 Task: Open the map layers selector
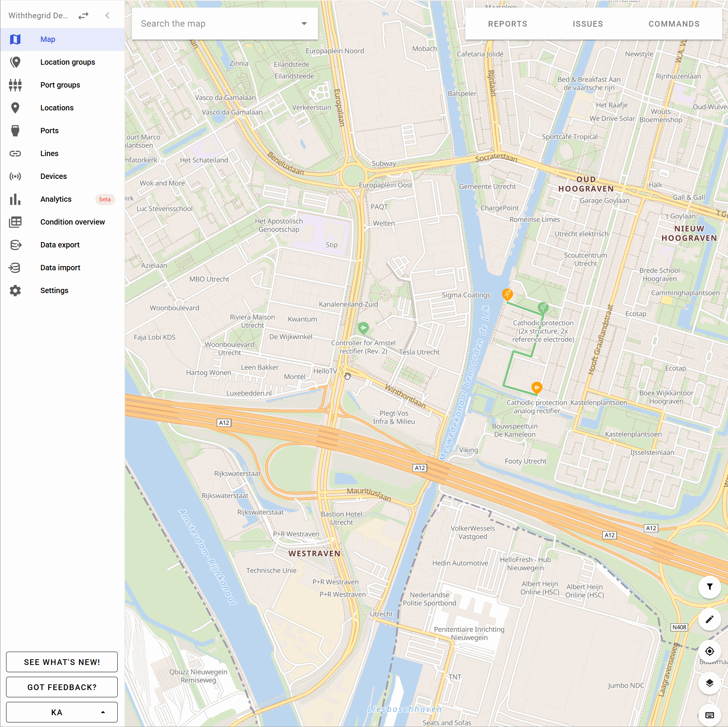tap(709, 683)
